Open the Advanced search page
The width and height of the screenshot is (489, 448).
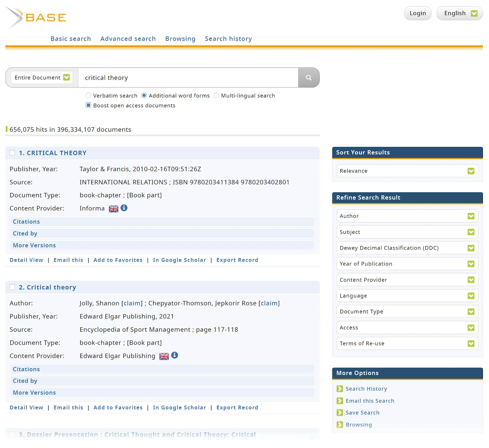click(x=128, y=39)
